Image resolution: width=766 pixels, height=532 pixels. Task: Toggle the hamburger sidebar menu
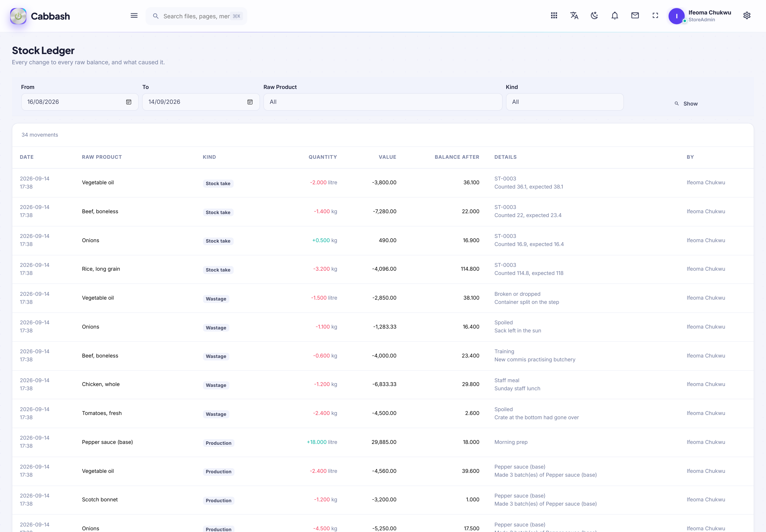(134, 16)
